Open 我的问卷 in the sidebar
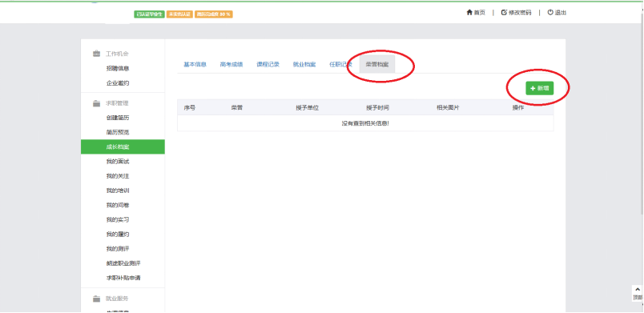 (118, 205)
